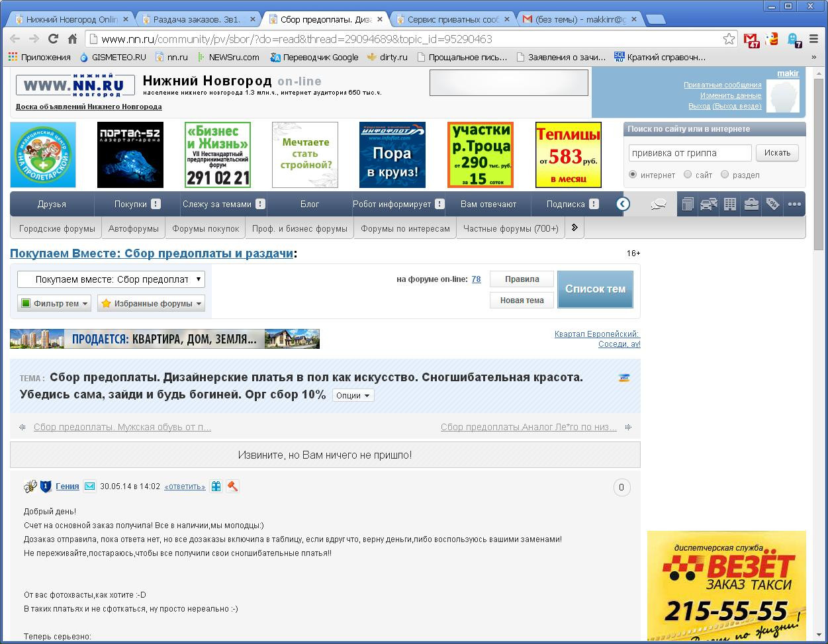Click the "«ответить»" reply link

click(185, 486)
